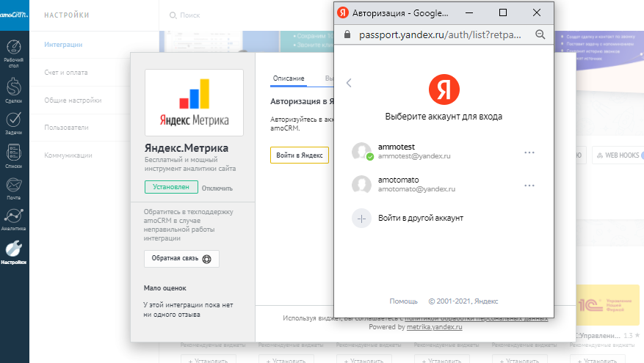Open Пользователи settings section

[x=66, y=128]
